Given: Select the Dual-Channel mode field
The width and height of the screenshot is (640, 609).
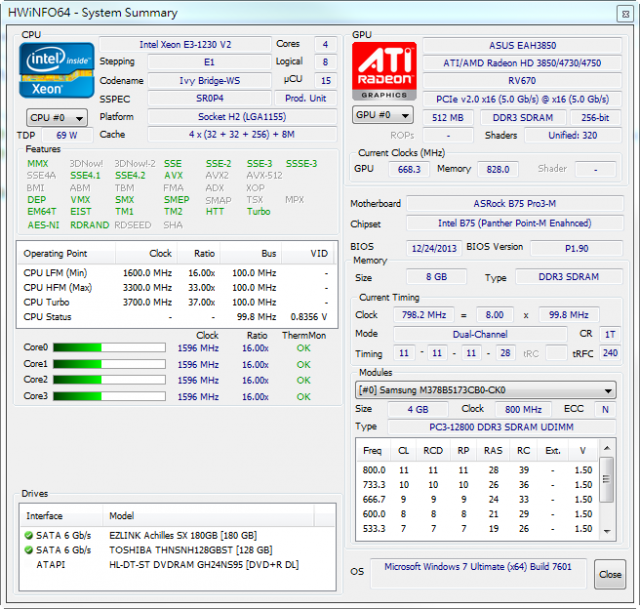Looking at the screenshot, I should [480, 334].
